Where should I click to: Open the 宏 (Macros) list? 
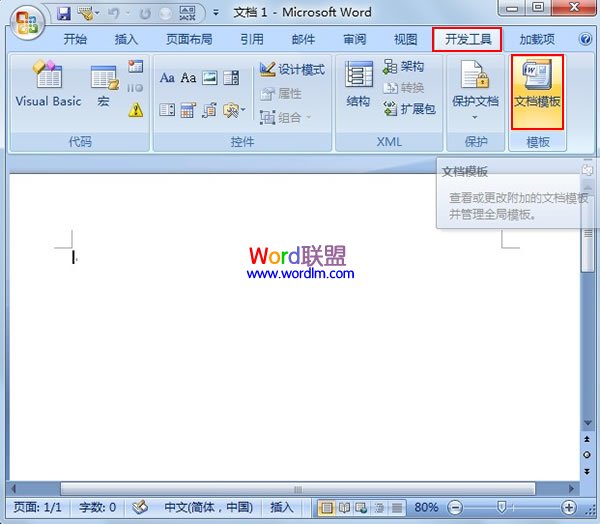click(x=104, y=86)
